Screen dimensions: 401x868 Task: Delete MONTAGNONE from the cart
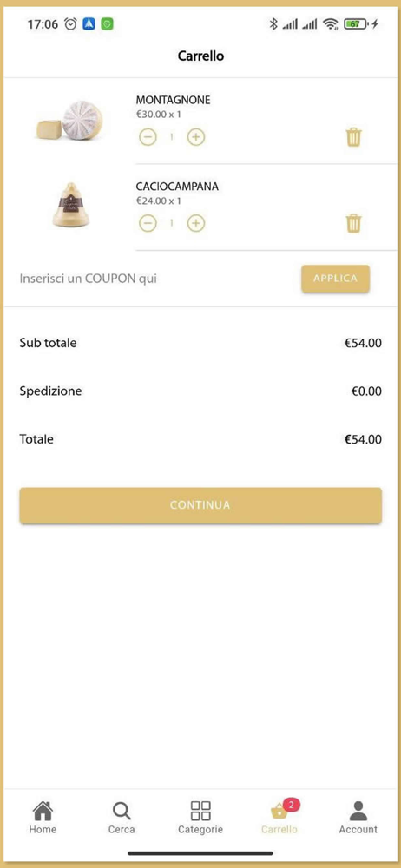pos(353,137)
